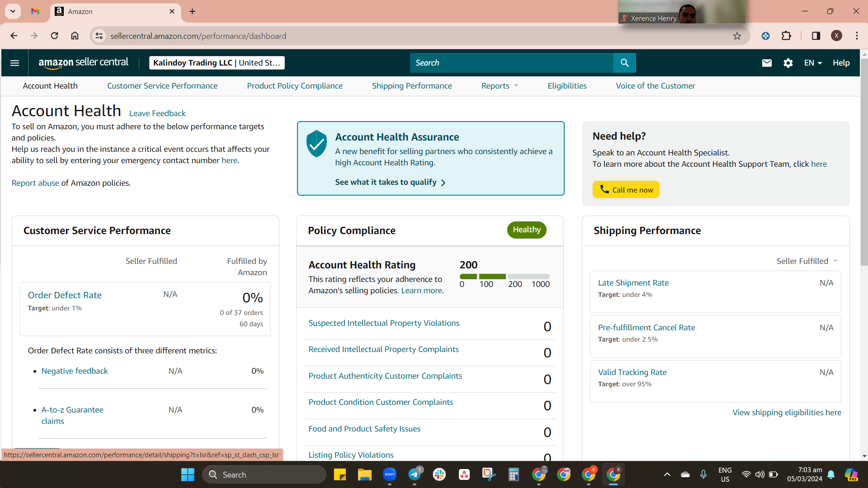Viewport: 868px width, 488px height.
Task: Click the Amazon Seller Central logo
Action: pyautogui.click(x=84, y=63)
